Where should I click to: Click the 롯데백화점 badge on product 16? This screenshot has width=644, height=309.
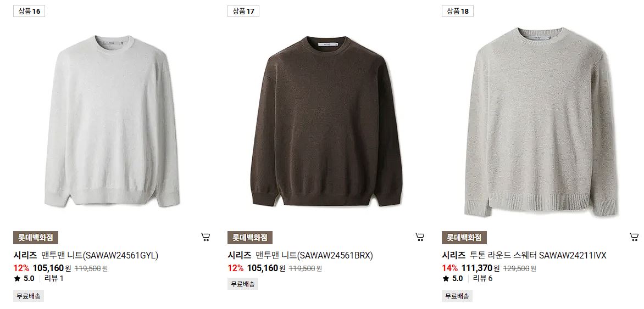click(36, 238)
